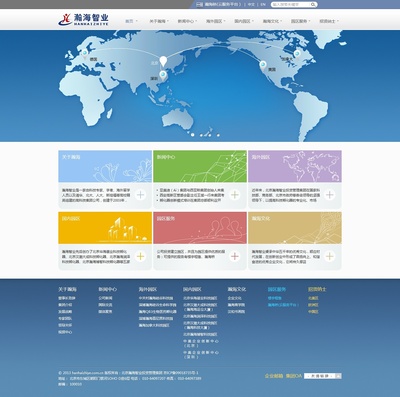Open the 友情链接 dropdown in the footer
The width and height of the screenshot is (400, 397).
click(x=323, y=376)
